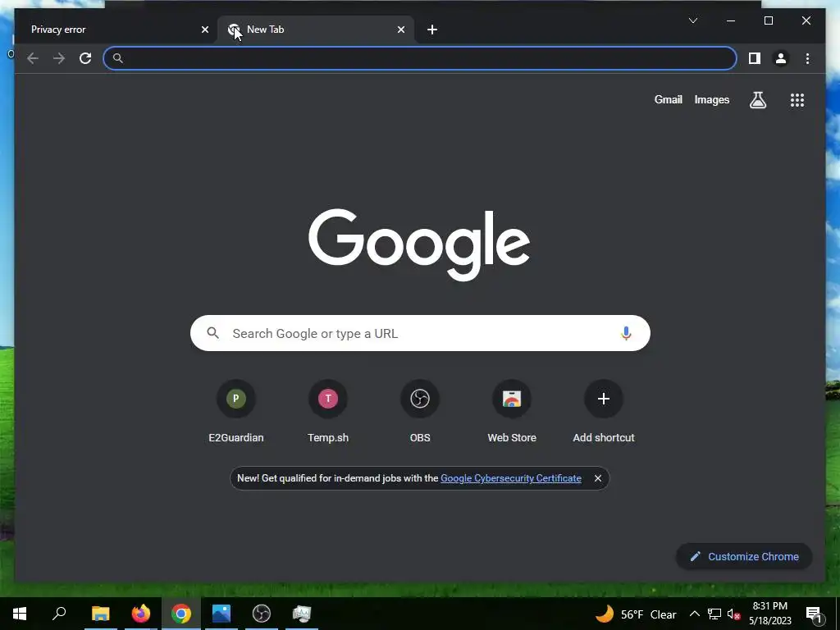Open the side panel icon
Screen dimensions: 840x630
click(x=755, y=58)
